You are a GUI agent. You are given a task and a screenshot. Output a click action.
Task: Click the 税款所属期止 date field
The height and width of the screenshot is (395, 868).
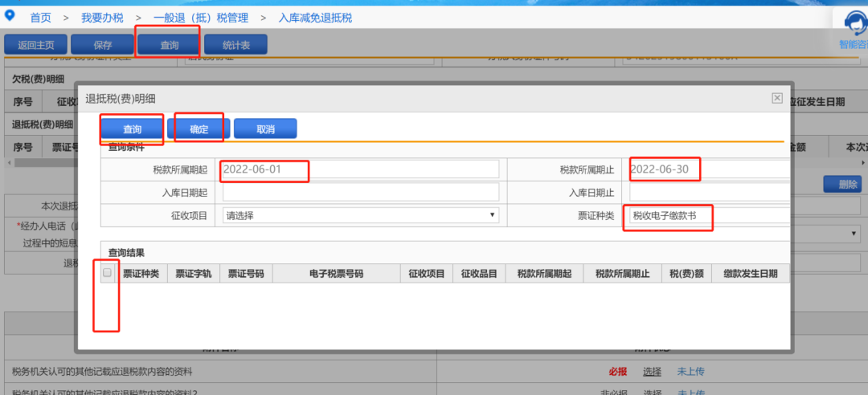point(707,169)
